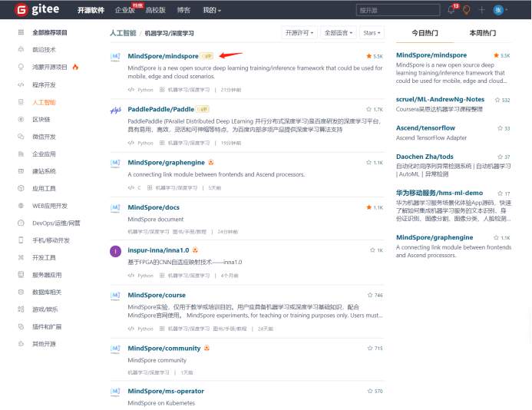Click the sidebar icon for WEB应用开发
Viewport: 532px width, 410px height.
[x=21, y=206]
